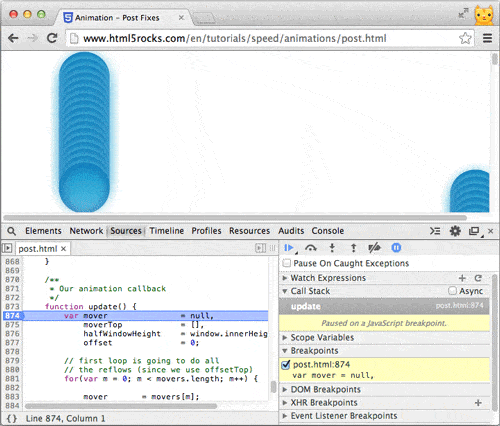This screenshot has width=500, height=426.
Task: Toggle breakpoint on line 874 gutter
Action: click(x=12, y=316)
